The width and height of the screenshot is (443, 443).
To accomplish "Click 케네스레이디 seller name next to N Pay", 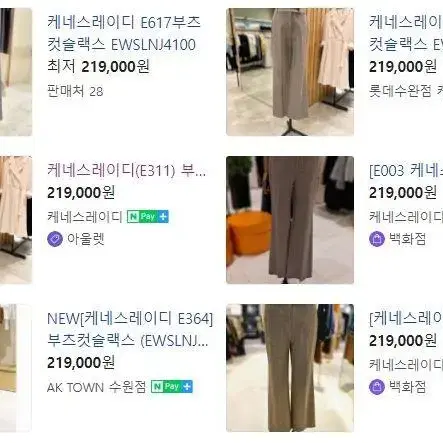I will pos(85,217).
